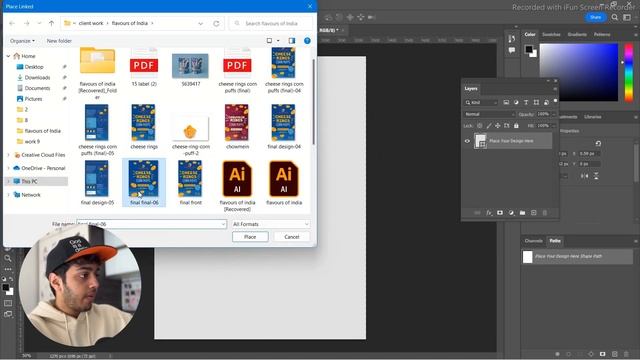The width and height of the screenshot is (640, 360).
Task: Select the Zoom tool in left toolbar
Action: pos(8,258)
